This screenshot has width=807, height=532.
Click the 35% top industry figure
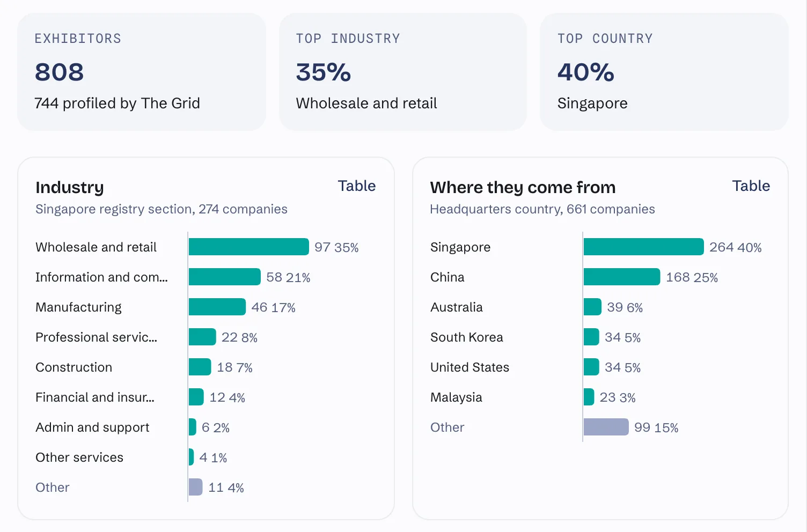click(x=323, y=72)
